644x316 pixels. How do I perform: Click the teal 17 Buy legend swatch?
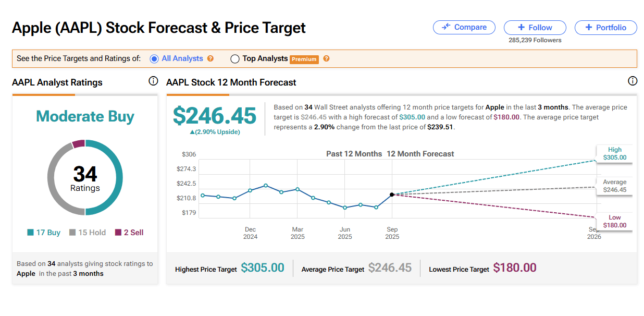[30, 233]
